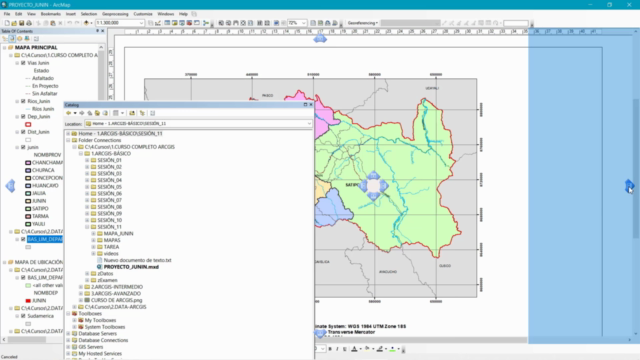
Task: Select List By Source icon
Action: click(12, 38)
